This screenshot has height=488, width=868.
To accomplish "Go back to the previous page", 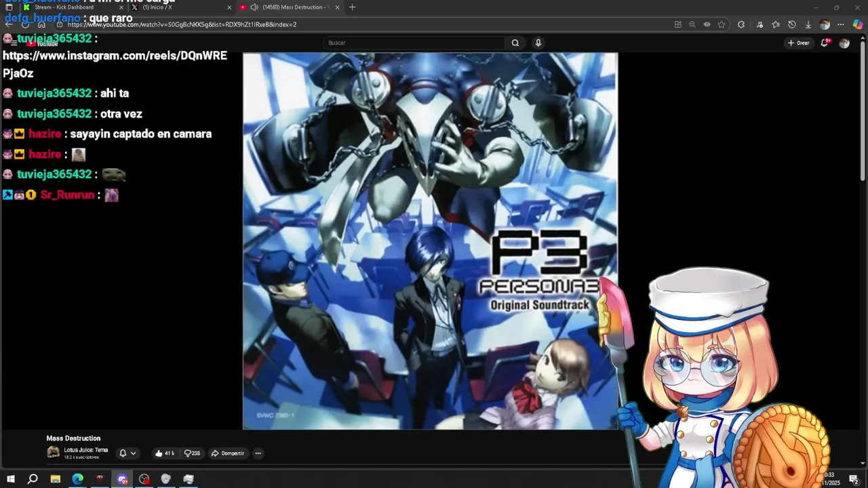I will 9,24.
